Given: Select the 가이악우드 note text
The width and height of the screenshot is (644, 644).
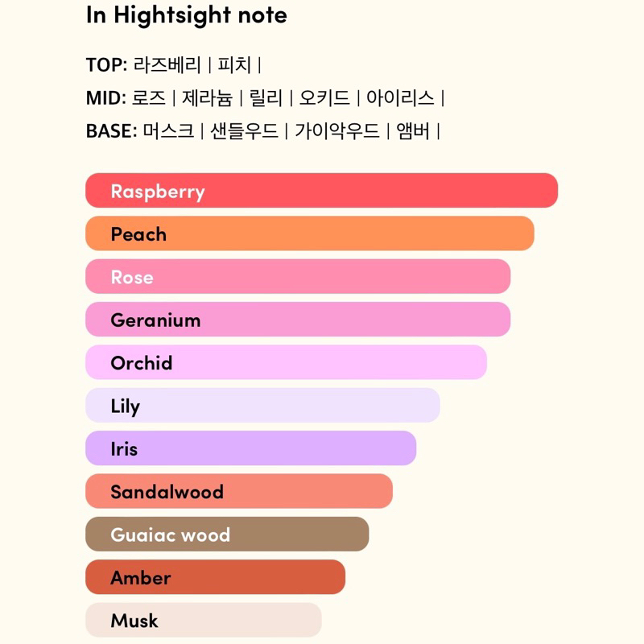Looking at the screenshot, I should (x=336, y=131).
